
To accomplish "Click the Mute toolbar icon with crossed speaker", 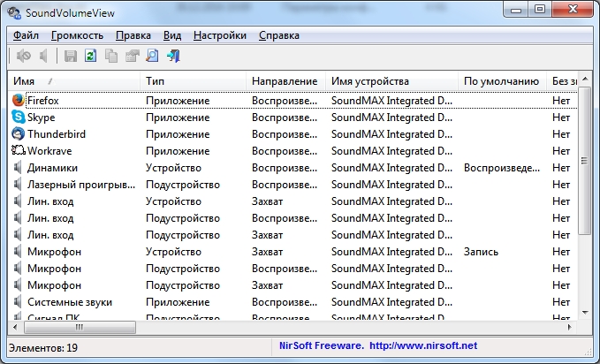I will click(23, 56).
